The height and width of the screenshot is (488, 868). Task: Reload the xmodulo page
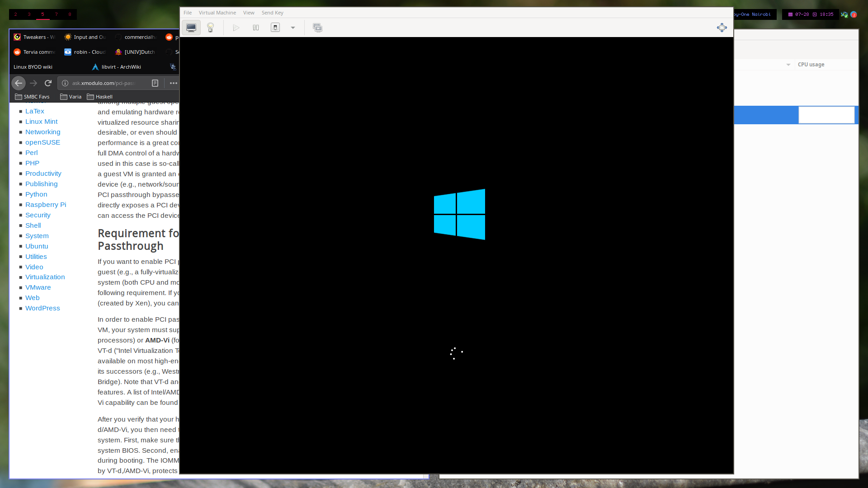(48, 83)
